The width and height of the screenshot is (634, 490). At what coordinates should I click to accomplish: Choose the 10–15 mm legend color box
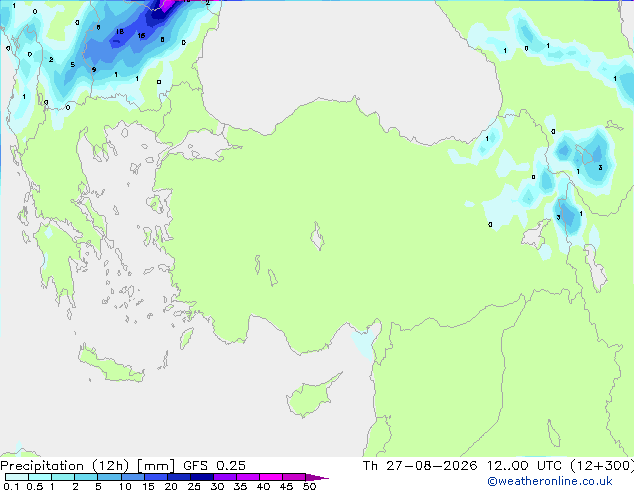coord(132,477)
